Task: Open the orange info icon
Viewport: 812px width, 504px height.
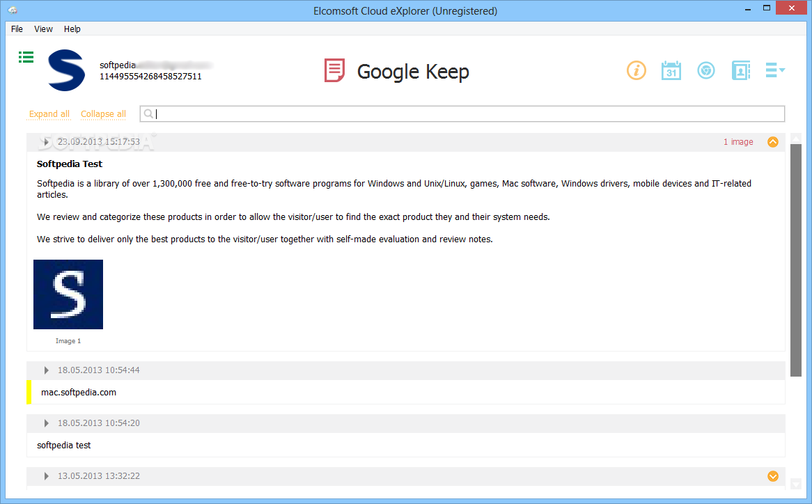Action: [x=637, y=70]
